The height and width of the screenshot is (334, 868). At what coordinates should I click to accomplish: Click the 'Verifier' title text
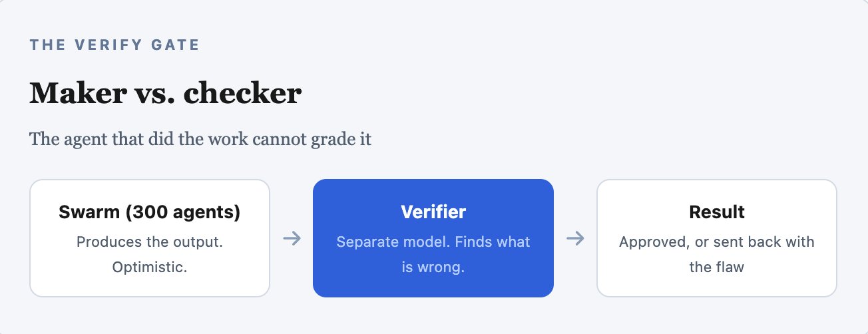pyautogui.click(x=433, y=212)
